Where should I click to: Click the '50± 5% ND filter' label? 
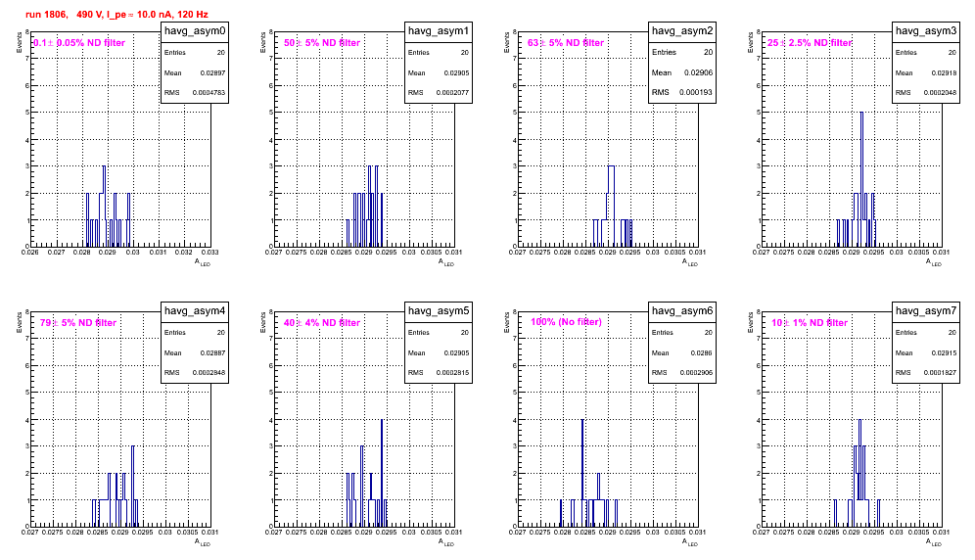(322, 43)
